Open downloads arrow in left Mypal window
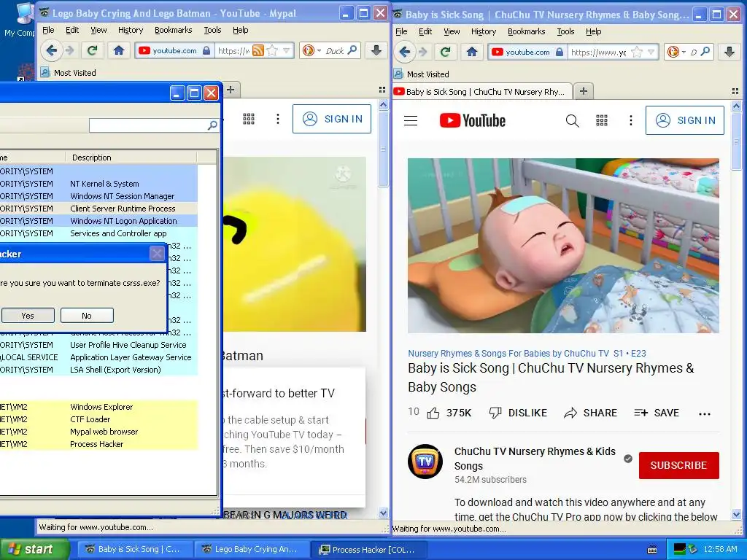 376,50
